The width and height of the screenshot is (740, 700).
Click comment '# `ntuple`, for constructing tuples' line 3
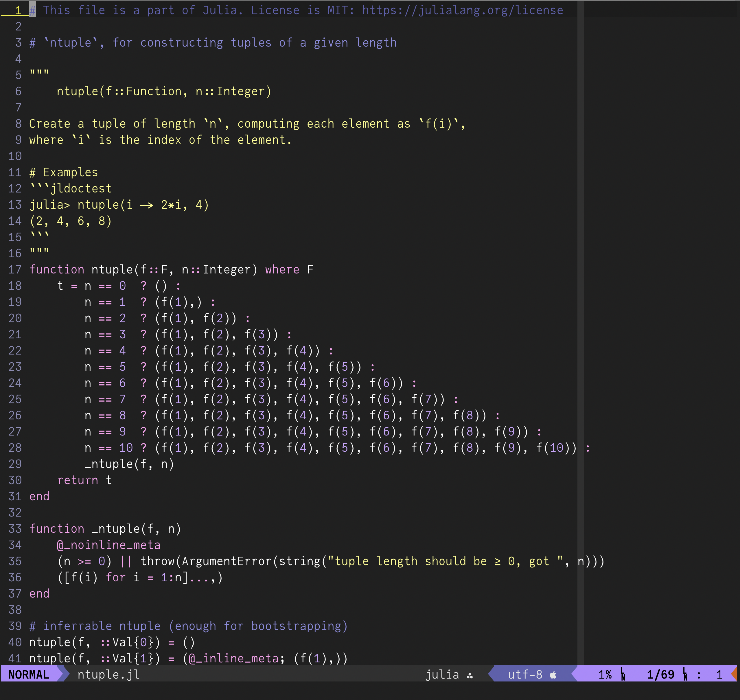[x=150, y=43]
